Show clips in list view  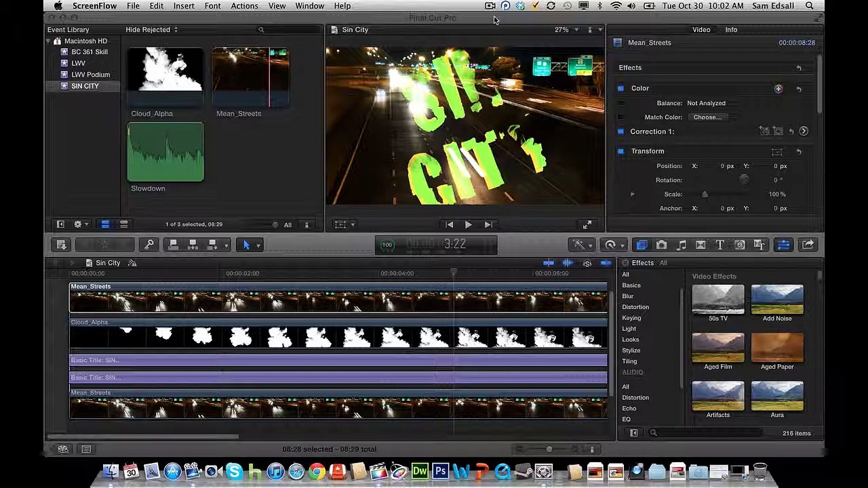pos(123,224)
